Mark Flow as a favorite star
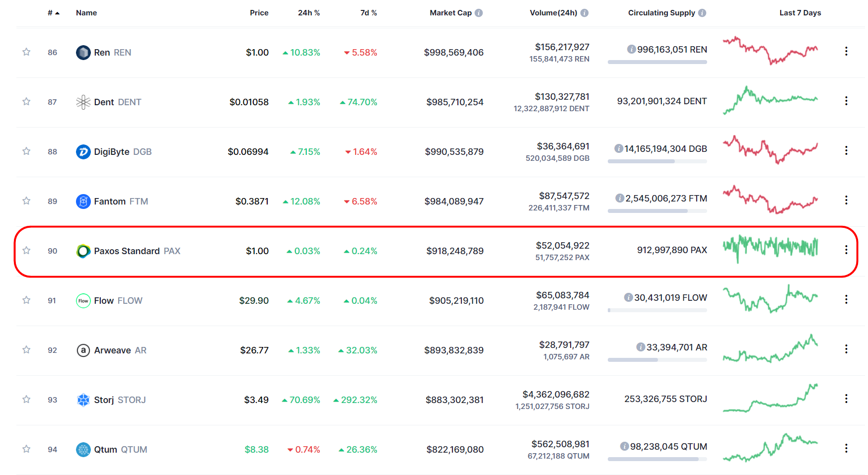The height and width of the screenshot is (475, 868). click(26, 300)
